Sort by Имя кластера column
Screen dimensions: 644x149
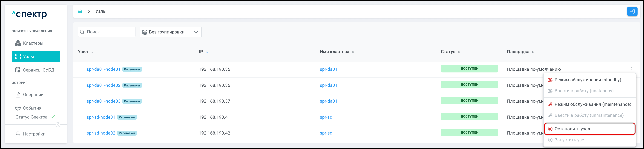353,52
